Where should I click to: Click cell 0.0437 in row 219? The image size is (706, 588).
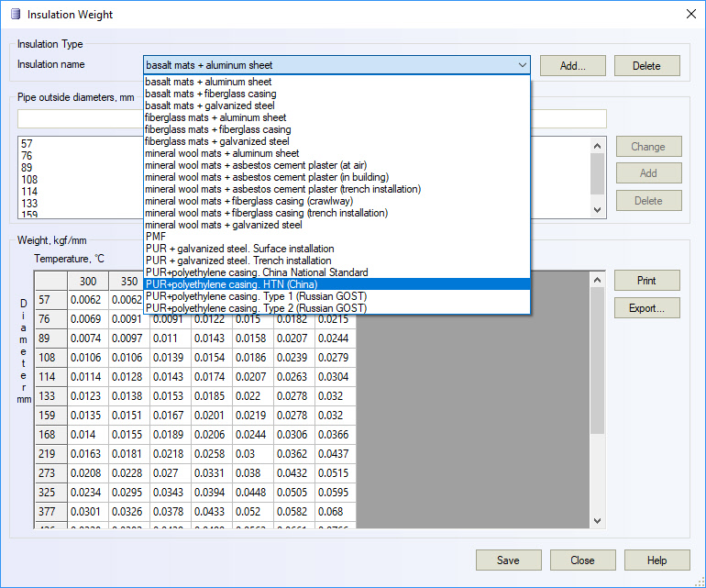(336, 454)
